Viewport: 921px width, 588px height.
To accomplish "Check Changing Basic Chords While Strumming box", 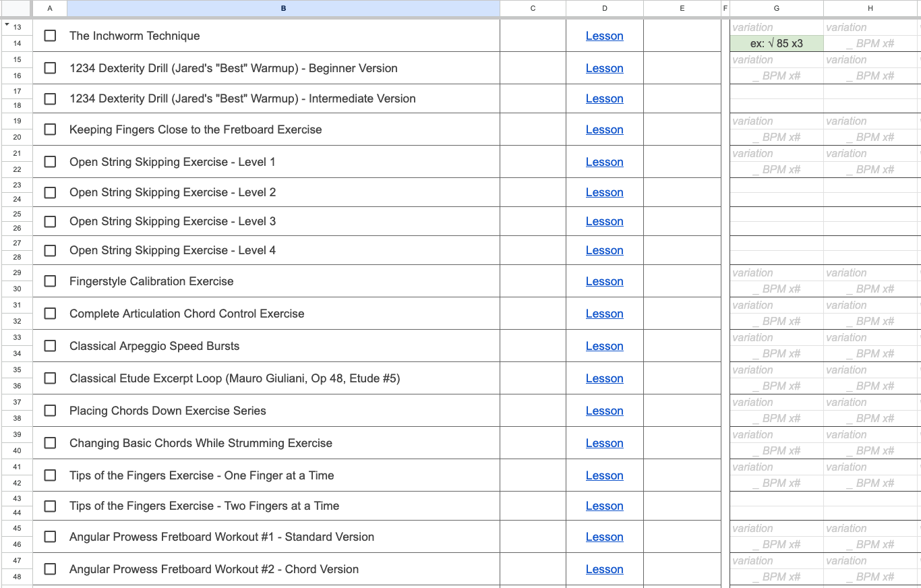I will [50, 443].
